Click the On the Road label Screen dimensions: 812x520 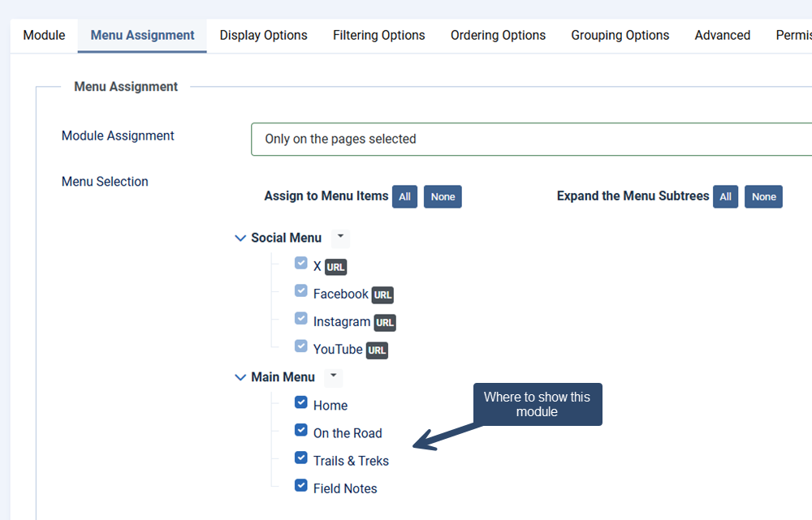(x=348, y=433)
